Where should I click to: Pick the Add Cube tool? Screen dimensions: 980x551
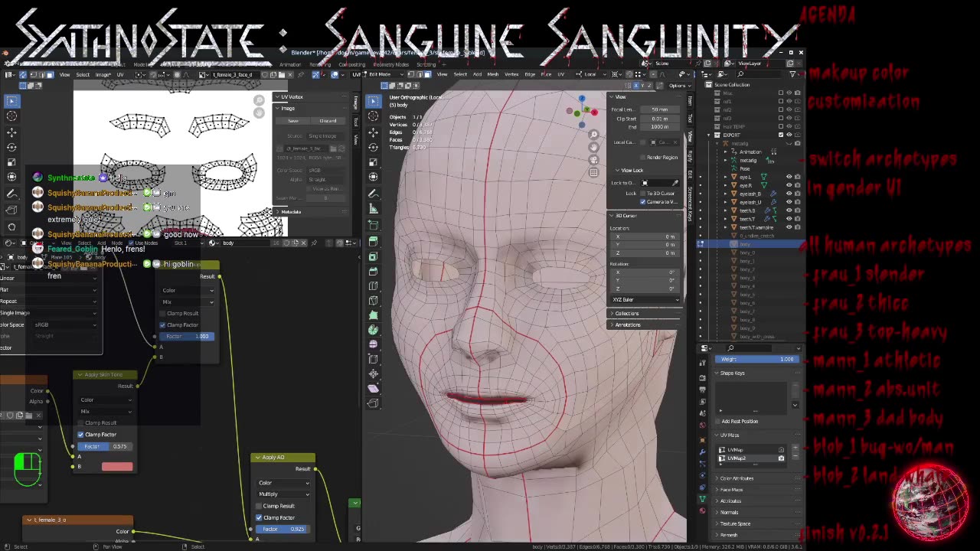pyautogui.click(x=373, y=226)
